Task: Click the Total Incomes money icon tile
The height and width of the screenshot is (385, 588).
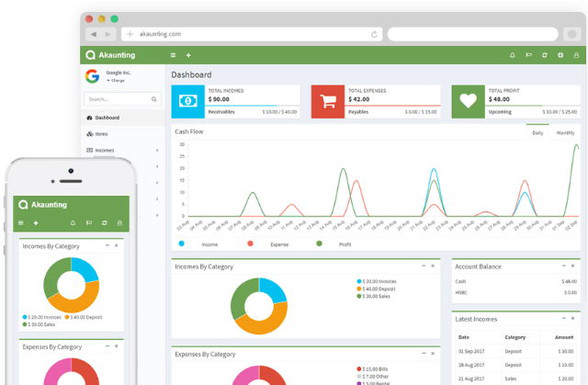Action: click(187, 102)
